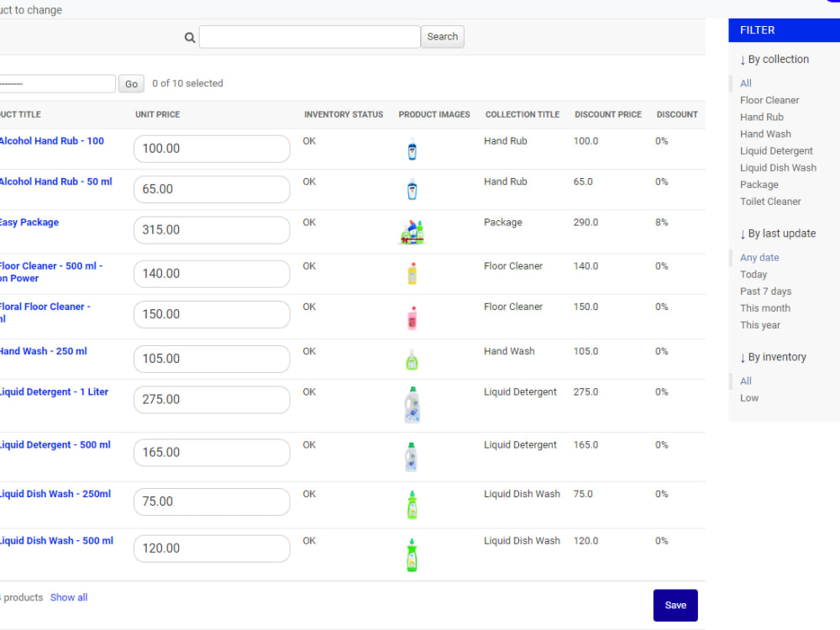Click unit price field showing 105.00

[212, 359]
